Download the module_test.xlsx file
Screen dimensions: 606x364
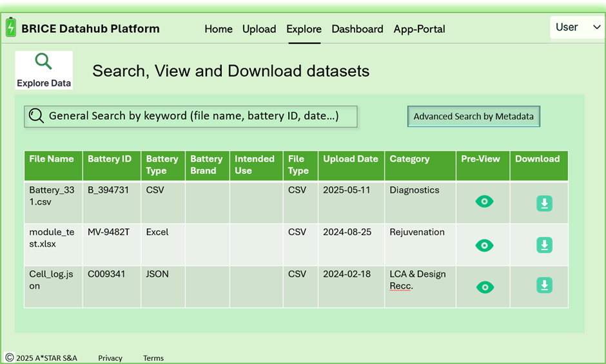[544, 245]
